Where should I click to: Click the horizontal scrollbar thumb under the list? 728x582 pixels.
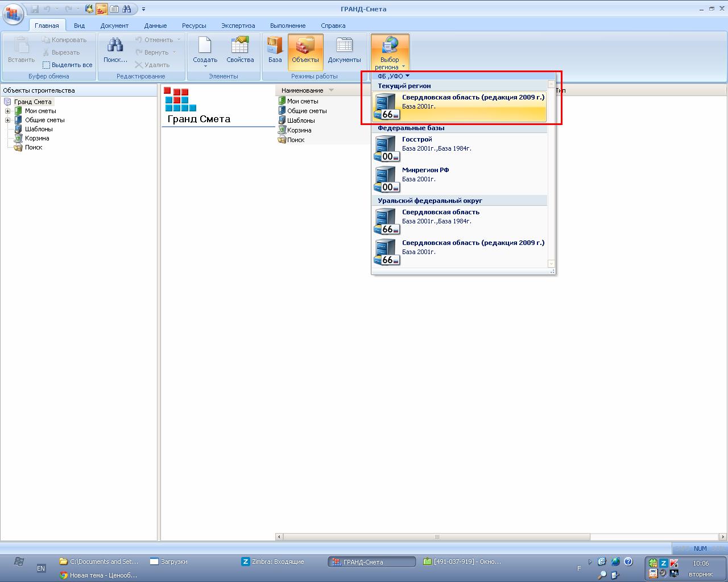(437, 537)
